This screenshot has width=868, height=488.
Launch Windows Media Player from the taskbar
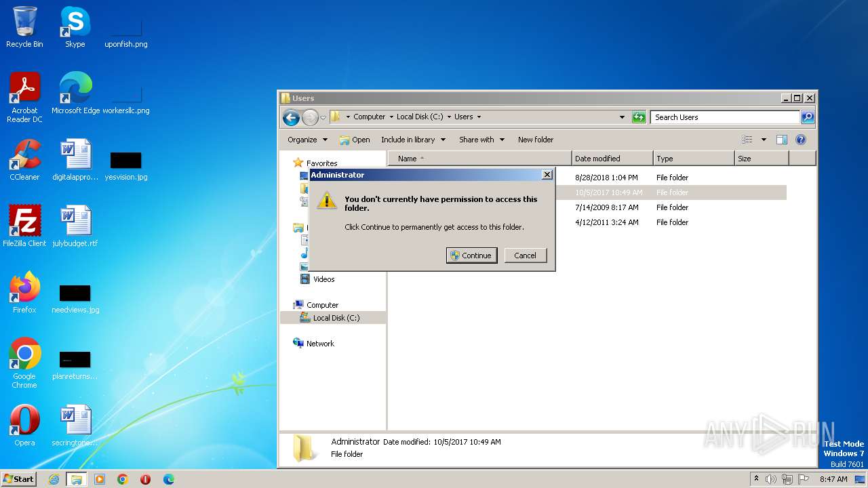pos(100,479)
